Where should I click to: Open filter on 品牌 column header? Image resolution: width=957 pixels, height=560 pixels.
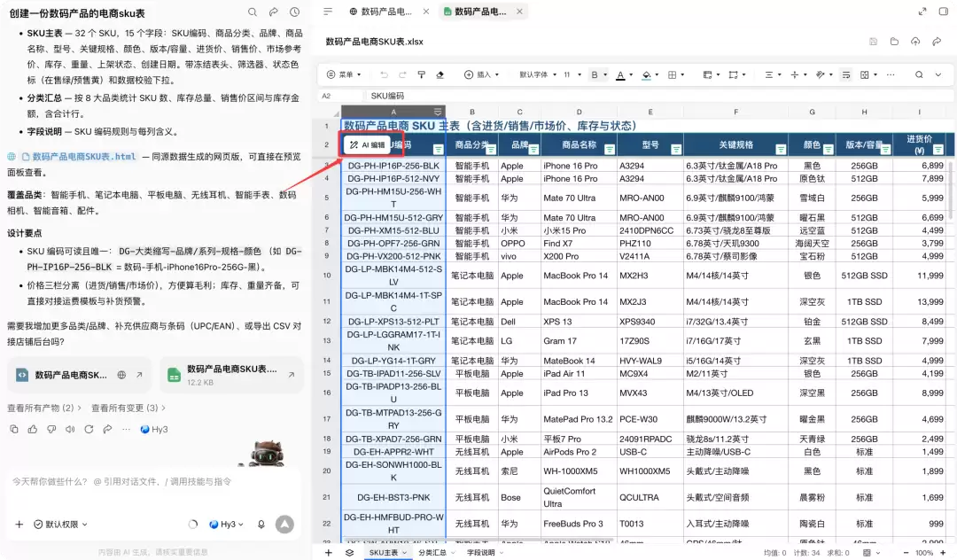[533, 150]
